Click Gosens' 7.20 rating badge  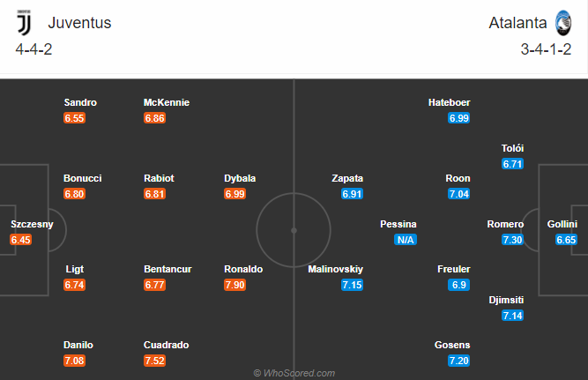click(x=459, y=361)
